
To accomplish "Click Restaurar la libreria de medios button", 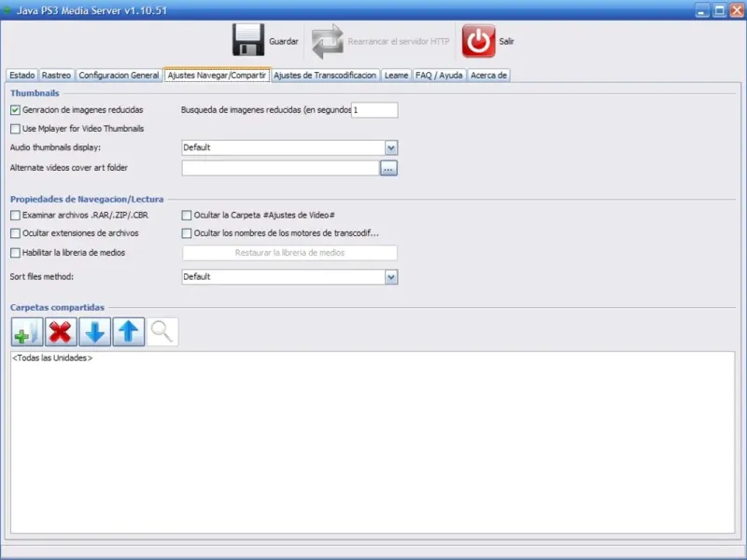I will click(x=289, y=253).
